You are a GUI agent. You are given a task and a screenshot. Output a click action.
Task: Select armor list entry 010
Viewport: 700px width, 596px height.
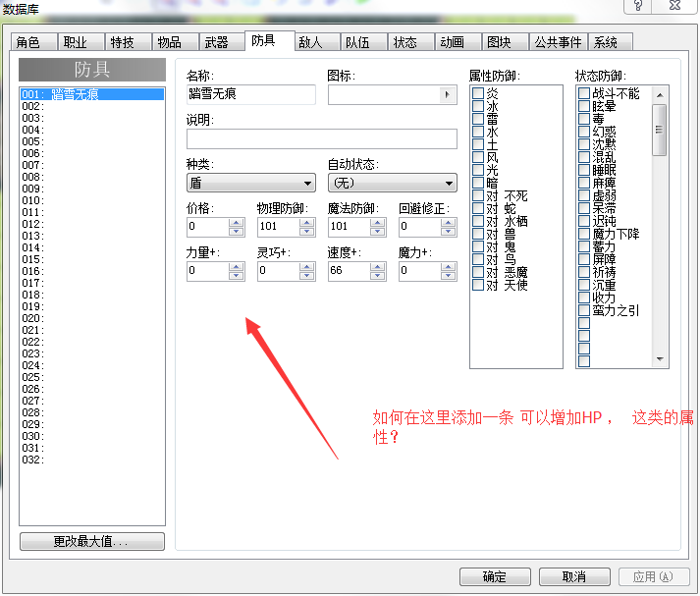point(92,200)
